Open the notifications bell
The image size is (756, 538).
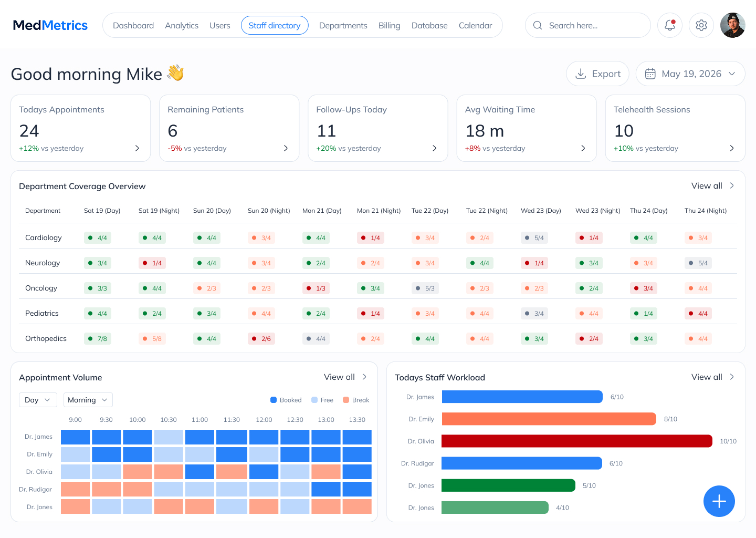tap(670, 25)
